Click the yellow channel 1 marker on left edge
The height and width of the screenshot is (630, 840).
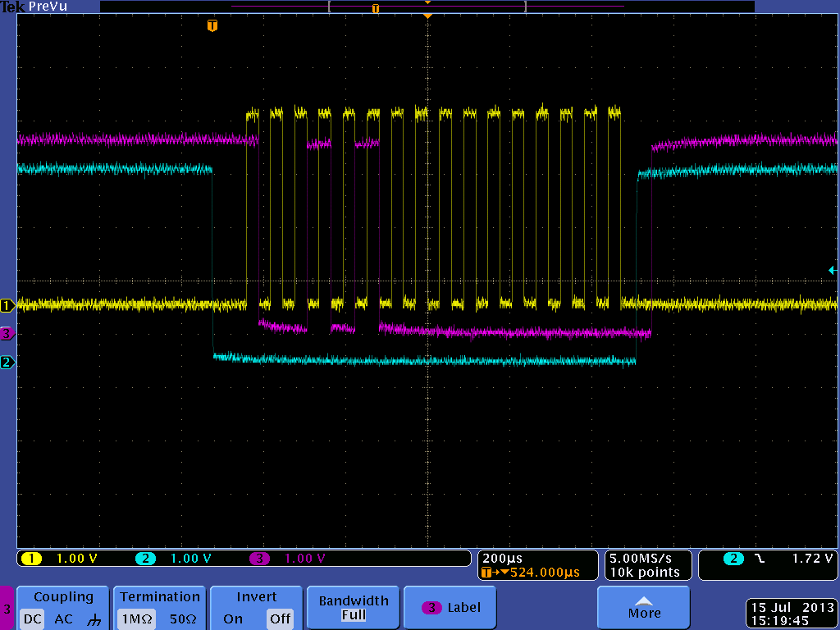point(7,305)
